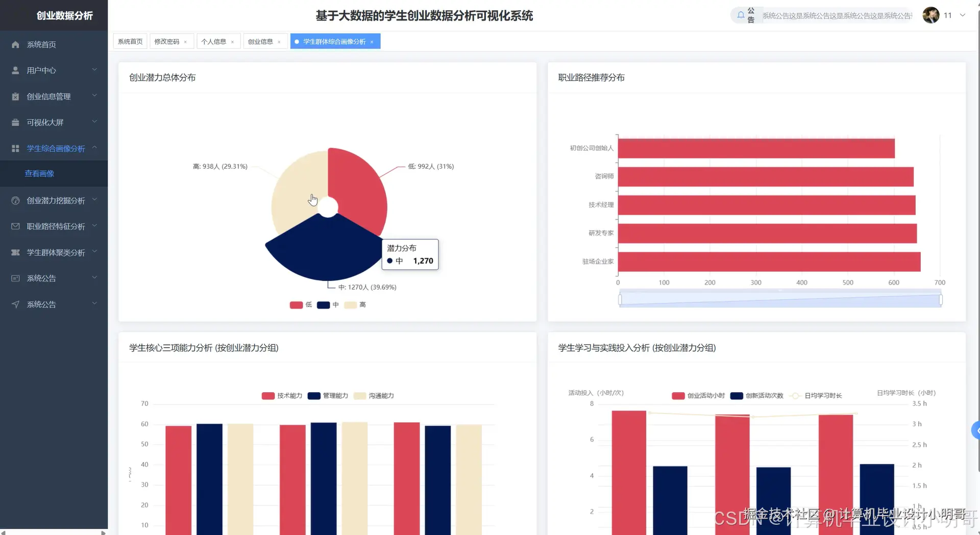Screen dimensions: 980x535
Task: Click the data zoom slider left handle
Action: (x=620, y=300)
